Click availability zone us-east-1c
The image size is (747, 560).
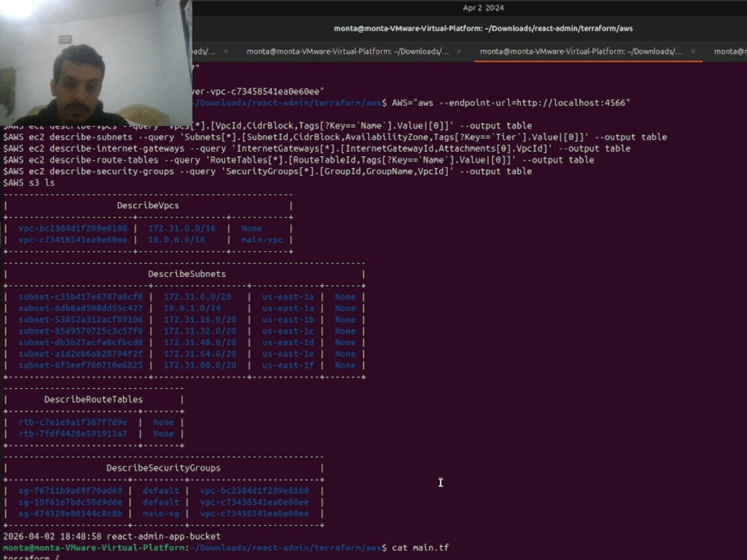(x=288, y=332)
